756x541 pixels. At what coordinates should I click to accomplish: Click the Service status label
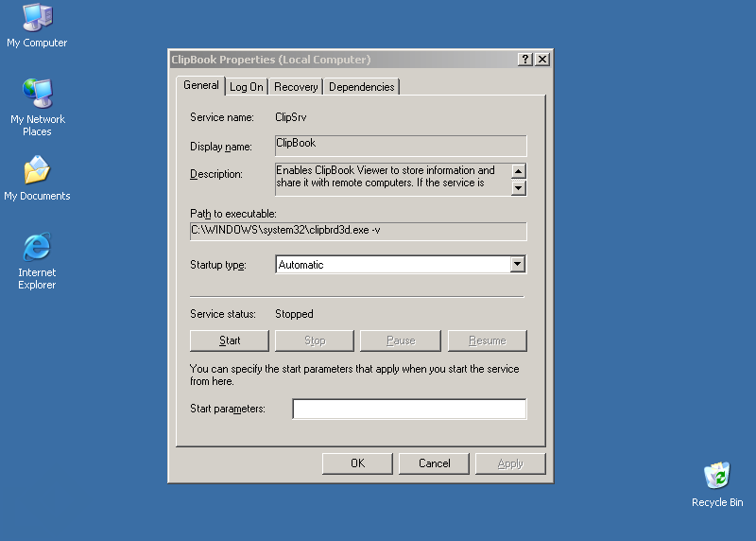pos(223,314)
